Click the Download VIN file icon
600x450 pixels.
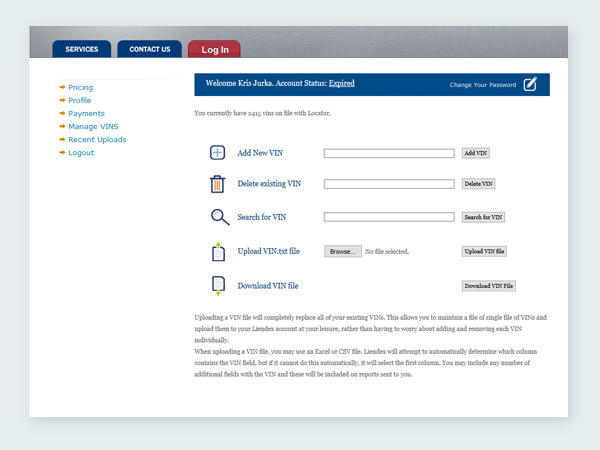(x=218, y=286)
